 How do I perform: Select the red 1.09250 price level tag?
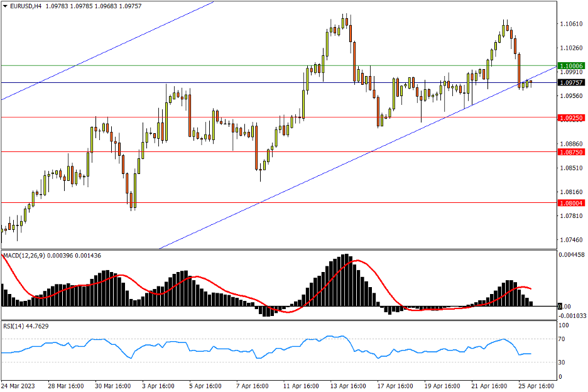(572, 117)
